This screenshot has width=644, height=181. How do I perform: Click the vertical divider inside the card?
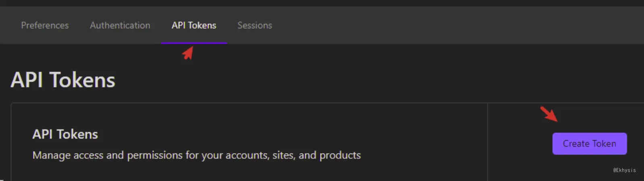pos(488,142)
